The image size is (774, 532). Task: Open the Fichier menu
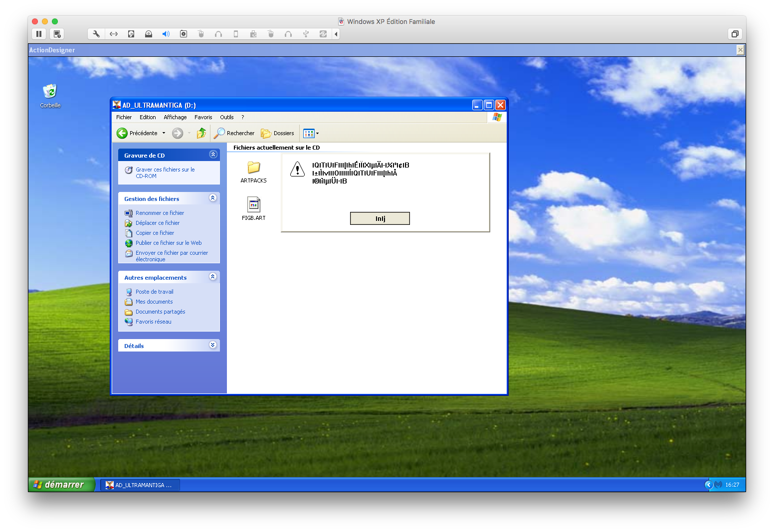pyautogui.click(x=124, y=117)
